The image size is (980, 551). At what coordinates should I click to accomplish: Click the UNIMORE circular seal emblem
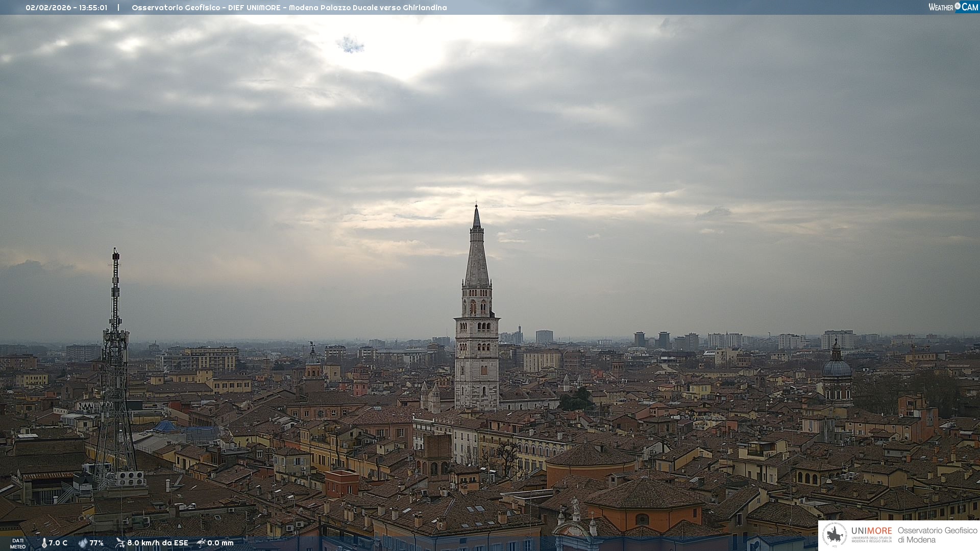click(835, 535)
